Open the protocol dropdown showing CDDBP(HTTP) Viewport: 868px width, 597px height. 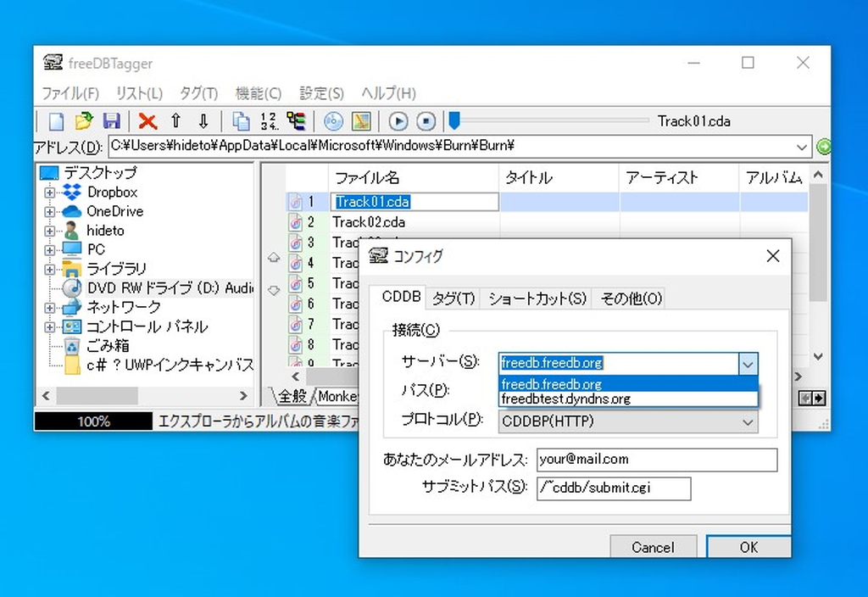[748, 421]
